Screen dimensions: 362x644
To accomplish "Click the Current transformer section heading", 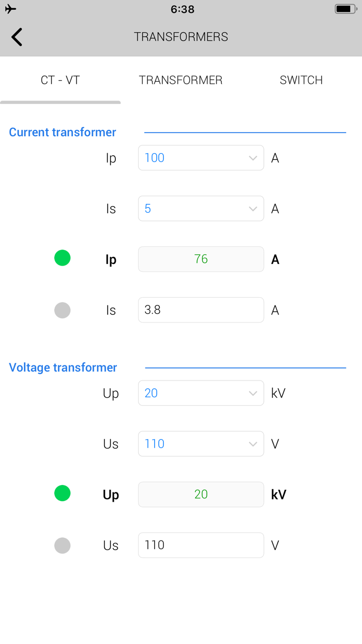I will pyautogui.click(x=62, y=132).
